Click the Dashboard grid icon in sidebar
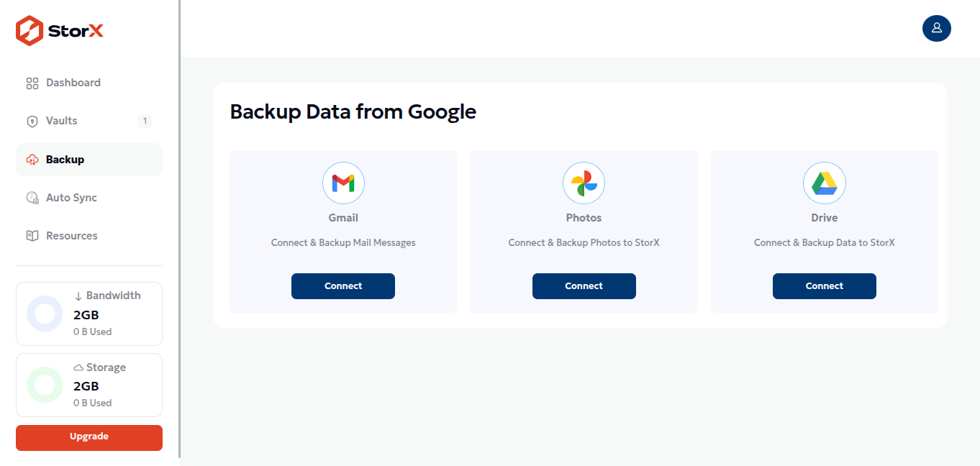This screenshot has height=466, width=980. [32, 83]
